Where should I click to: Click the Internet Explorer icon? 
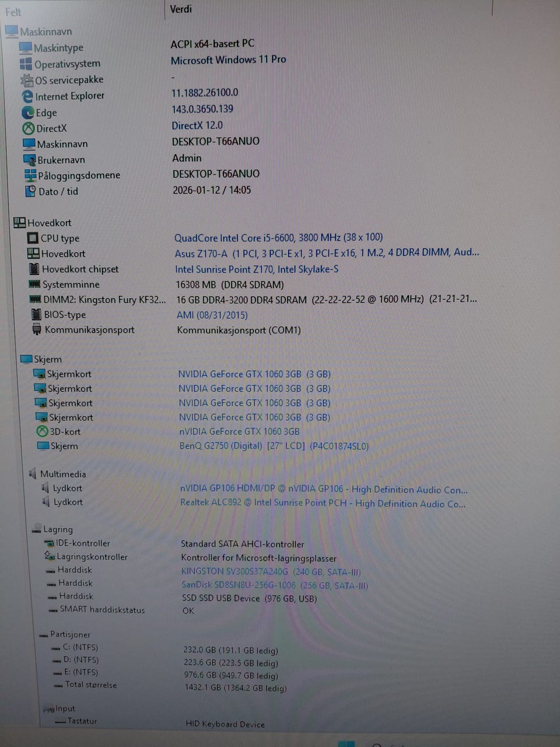point(27,96)
